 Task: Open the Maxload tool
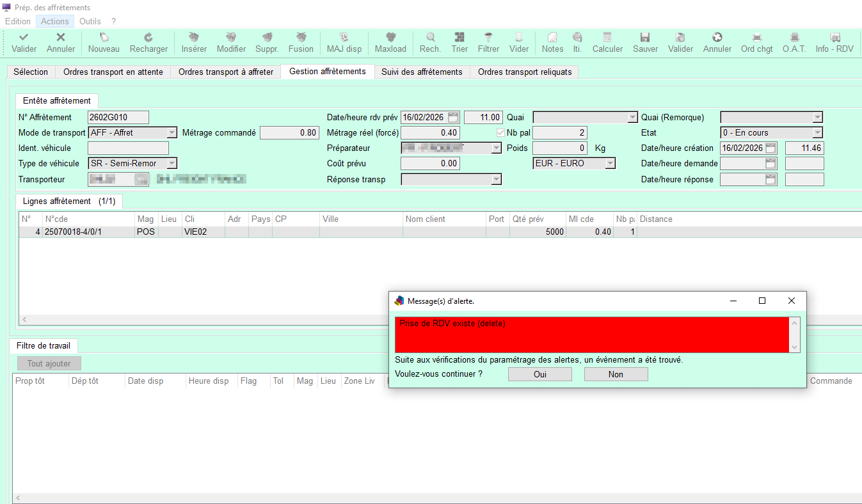click(x=390, y=38)
